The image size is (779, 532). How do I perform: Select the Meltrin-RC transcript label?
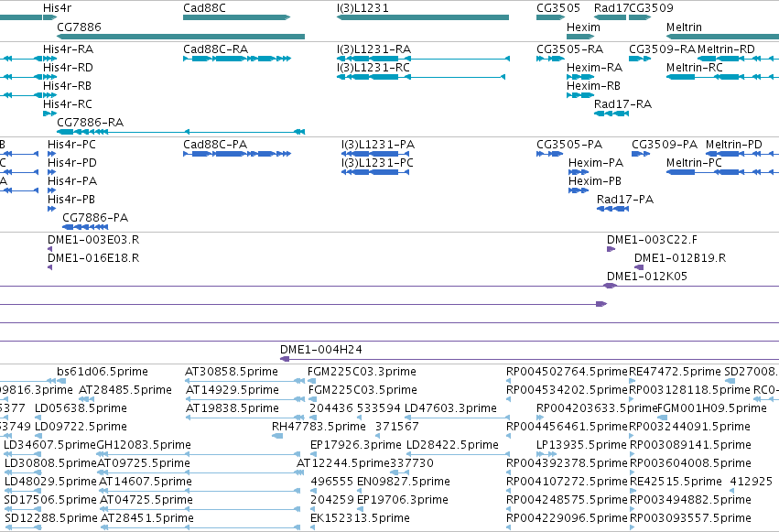694,68
